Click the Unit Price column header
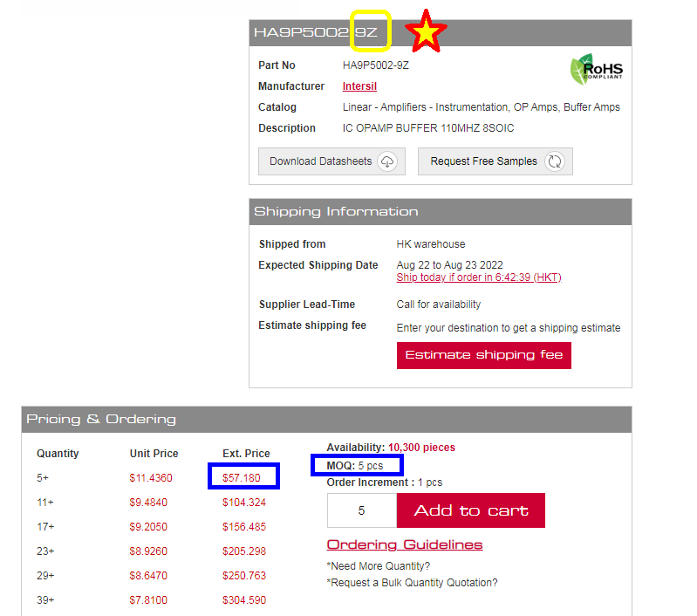Screen dimensions: 697x616 (154, 454)
